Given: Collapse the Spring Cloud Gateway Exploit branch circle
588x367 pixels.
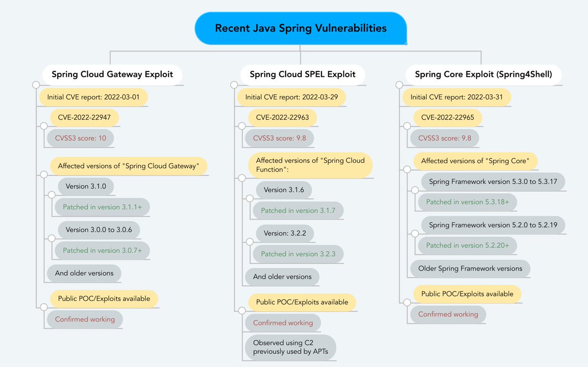Looking at the screenshot, I should coord(36,85).
